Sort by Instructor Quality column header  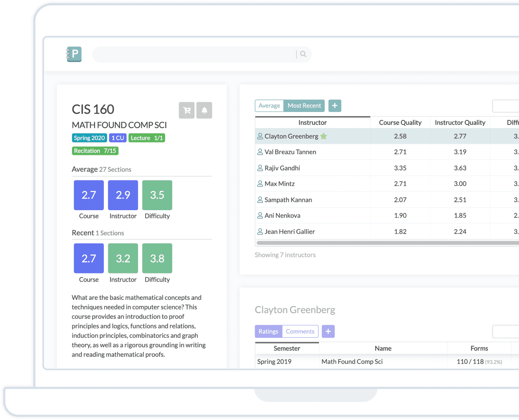pos(460,123)
